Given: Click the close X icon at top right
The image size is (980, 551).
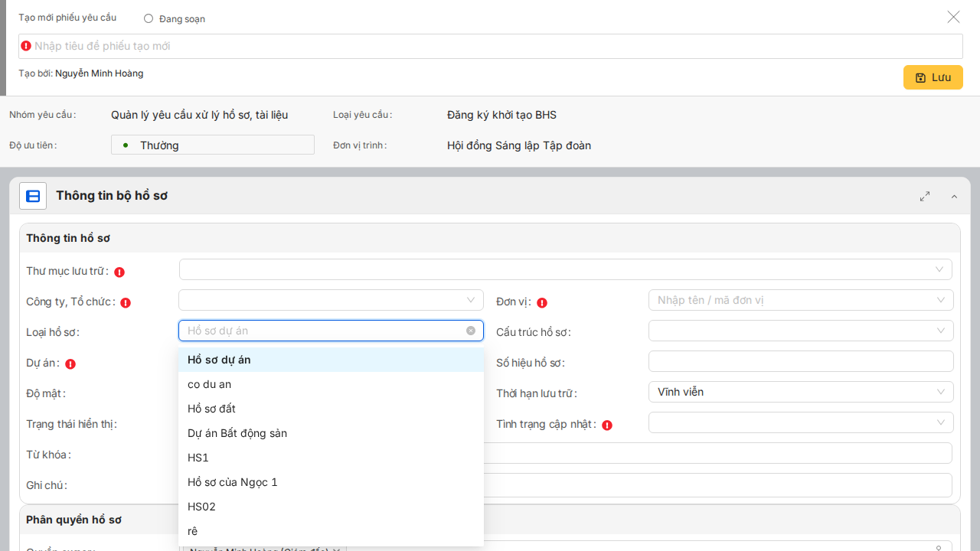Looking at the screenshot, I should pyautogui.click(x=953, y=17).
